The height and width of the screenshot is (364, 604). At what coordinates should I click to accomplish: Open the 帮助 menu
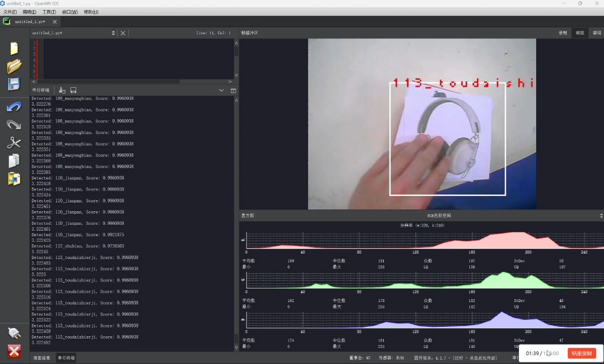(91, 12)
